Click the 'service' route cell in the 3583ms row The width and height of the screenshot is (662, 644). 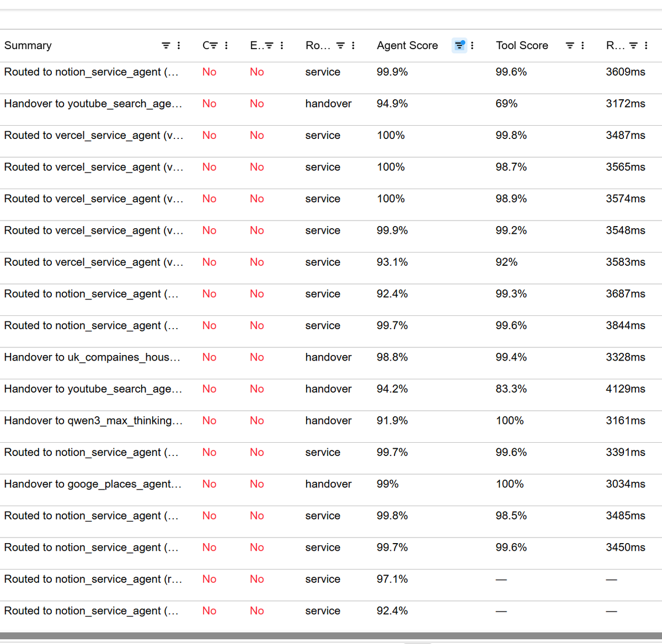click(x=323, y=262)
